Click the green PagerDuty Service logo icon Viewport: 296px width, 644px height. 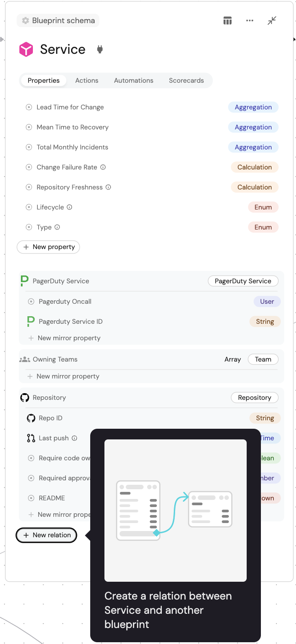[25, 281]
